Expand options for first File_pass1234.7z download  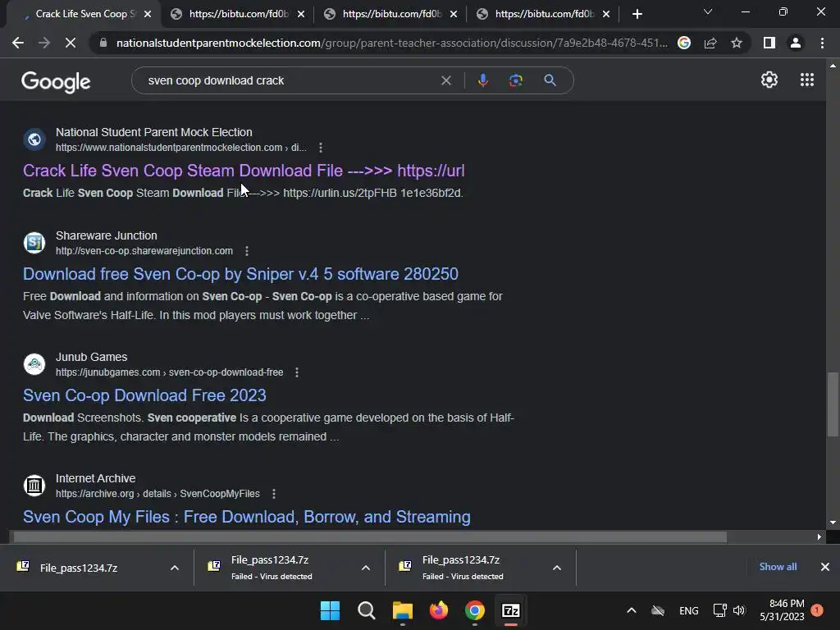click(174, 568)
